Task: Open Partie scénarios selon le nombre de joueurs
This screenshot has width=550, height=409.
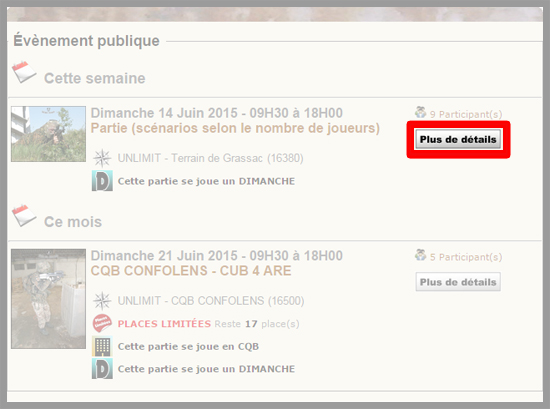Action: [x=235, y=128]
